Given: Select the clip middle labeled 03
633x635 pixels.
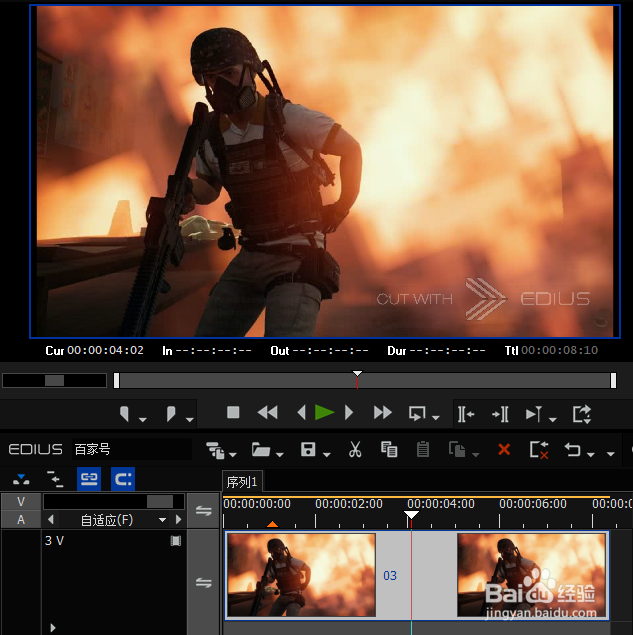Looking at the screenshot, I should [390, 575].
